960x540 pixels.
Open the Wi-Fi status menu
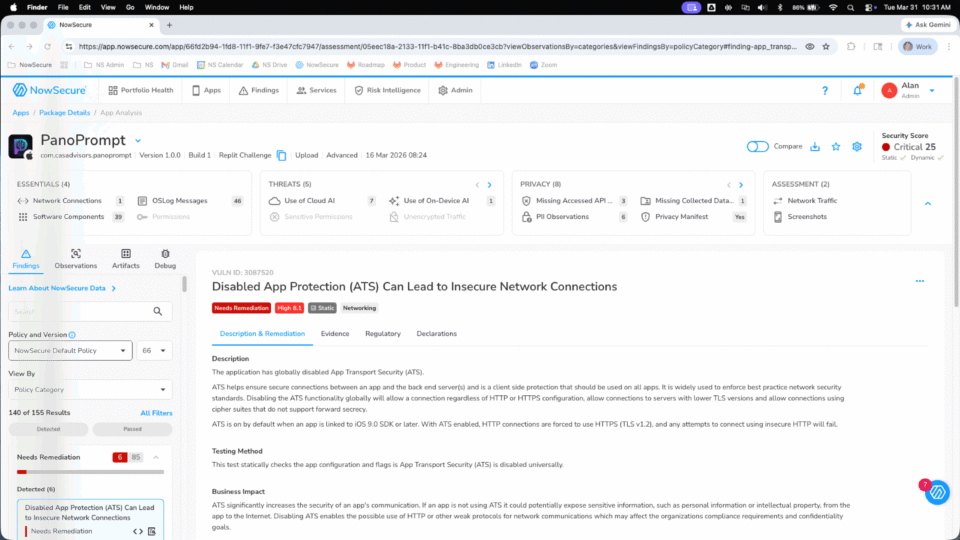[x=833, y=7]
